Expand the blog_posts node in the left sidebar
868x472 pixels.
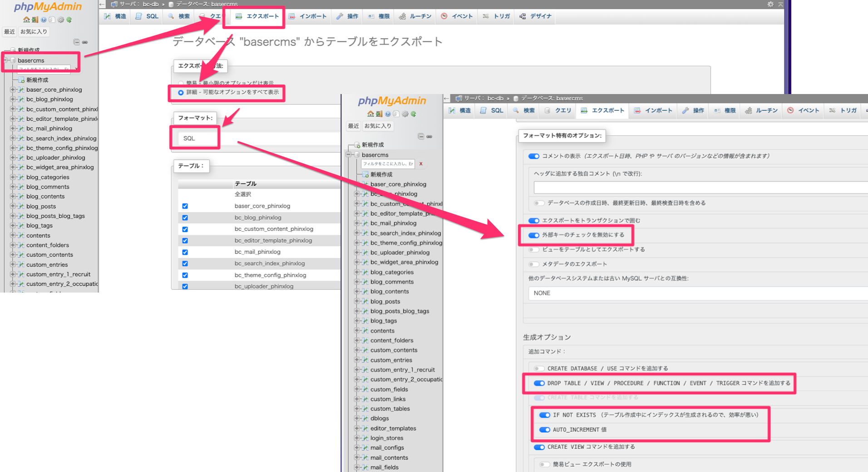click(13, 206)
